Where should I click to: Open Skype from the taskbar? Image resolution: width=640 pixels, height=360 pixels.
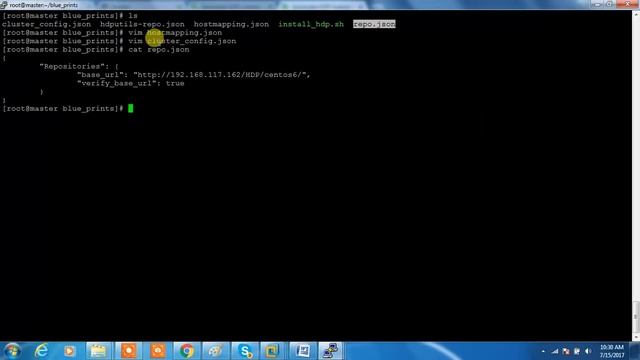click(244, 351)
